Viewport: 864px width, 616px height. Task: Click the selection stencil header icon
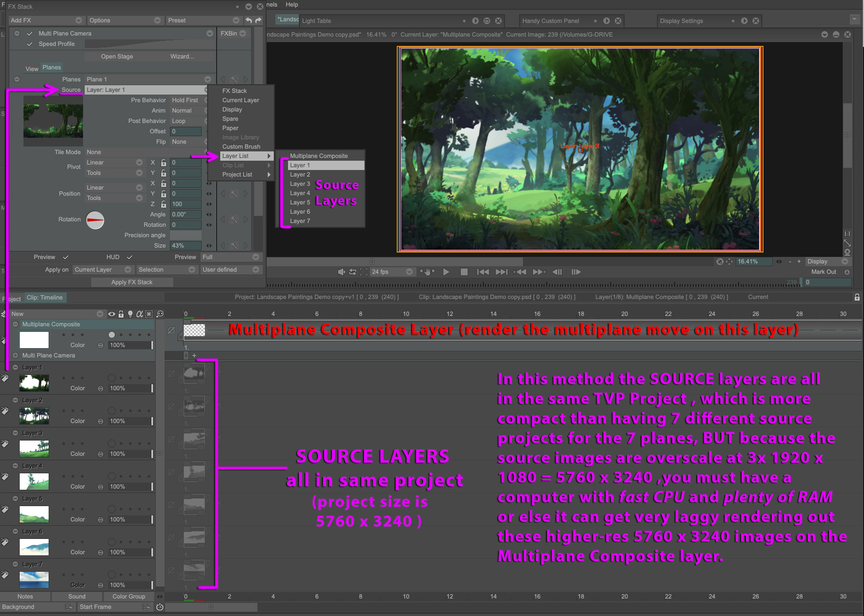click(149, 314)
